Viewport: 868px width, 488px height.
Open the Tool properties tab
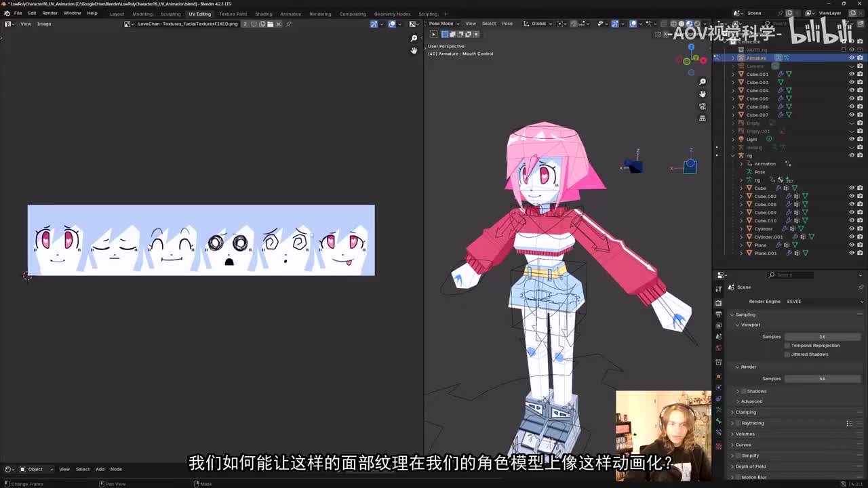point(719,289)
